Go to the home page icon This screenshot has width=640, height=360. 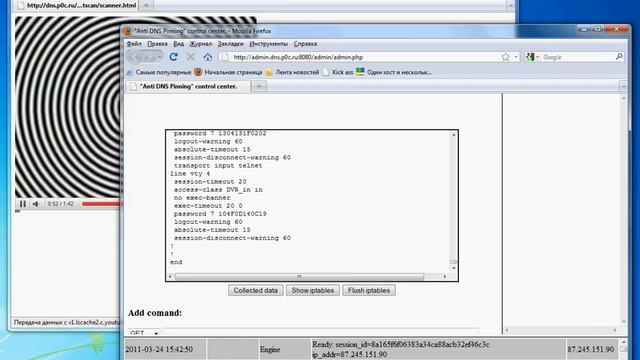click(208, 57)
